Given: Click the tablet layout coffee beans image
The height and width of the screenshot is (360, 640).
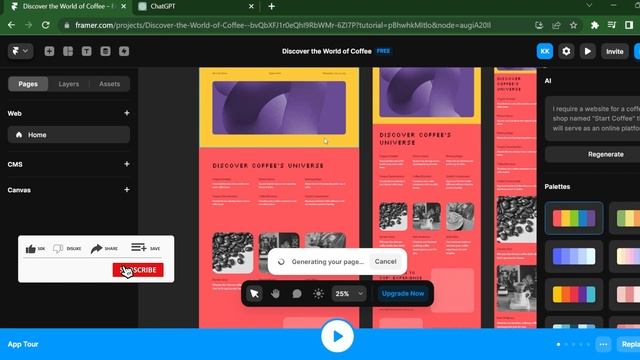Looking at the screenshot, I should coord(393,216).
